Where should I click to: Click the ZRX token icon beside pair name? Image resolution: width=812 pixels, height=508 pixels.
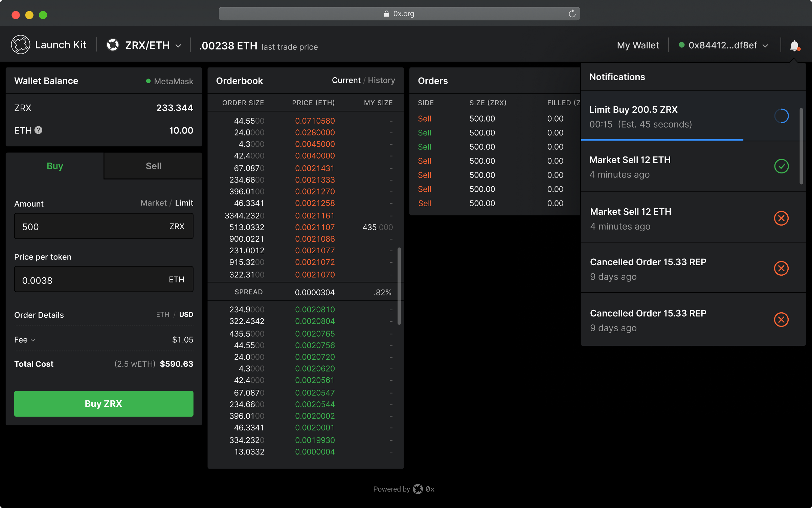(x=113, y=45)
